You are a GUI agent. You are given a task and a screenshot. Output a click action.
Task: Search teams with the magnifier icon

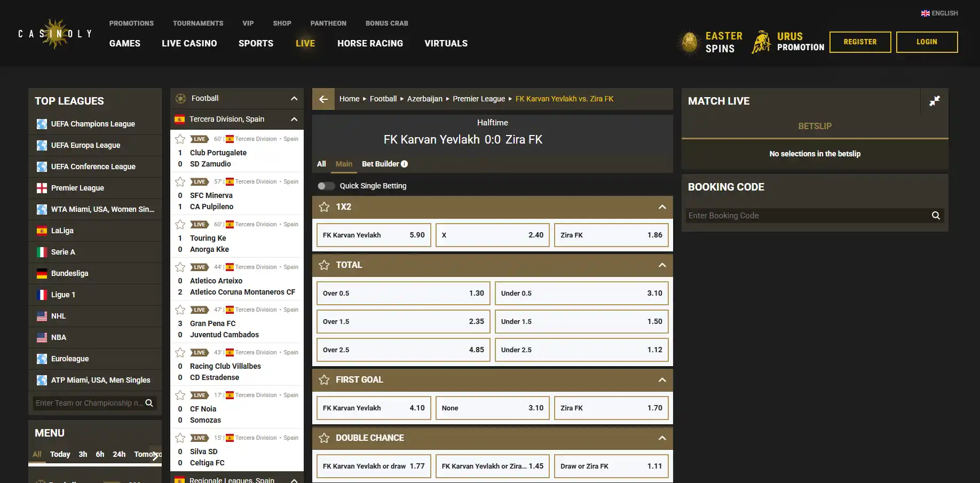[149, 403]
